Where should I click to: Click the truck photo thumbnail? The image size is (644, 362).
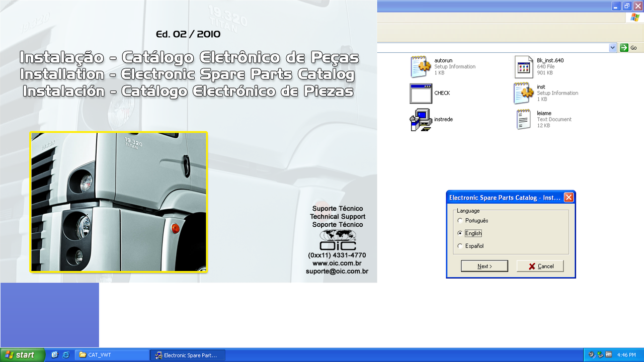(119, 202)
